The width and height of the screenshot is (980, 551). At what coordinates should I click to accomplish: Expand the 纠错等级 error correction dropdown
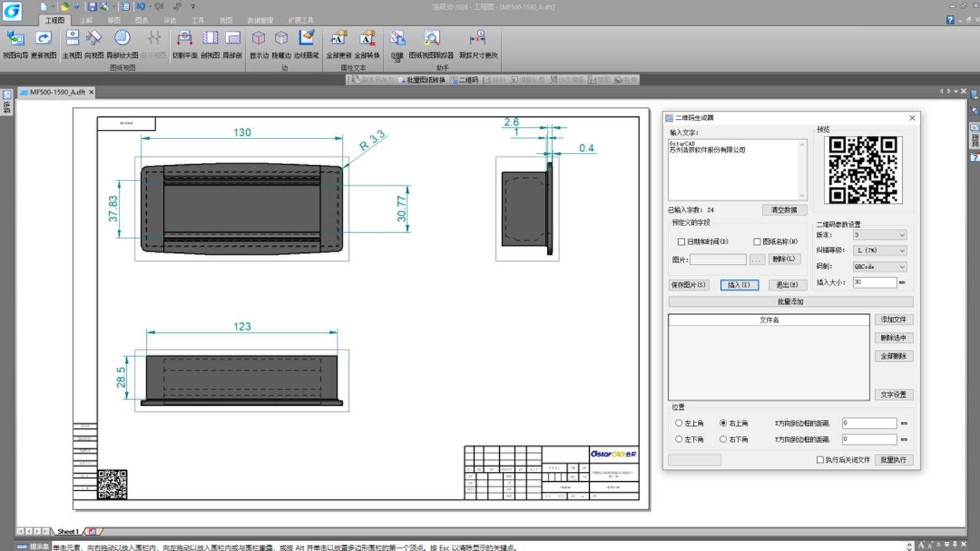[x=880, y=250]
